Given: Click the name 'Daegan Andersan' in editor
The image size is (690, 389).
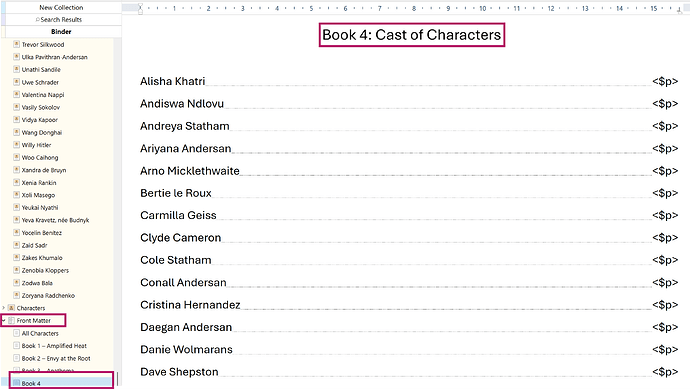Looking at the screenshot, I should click(186, 327).
